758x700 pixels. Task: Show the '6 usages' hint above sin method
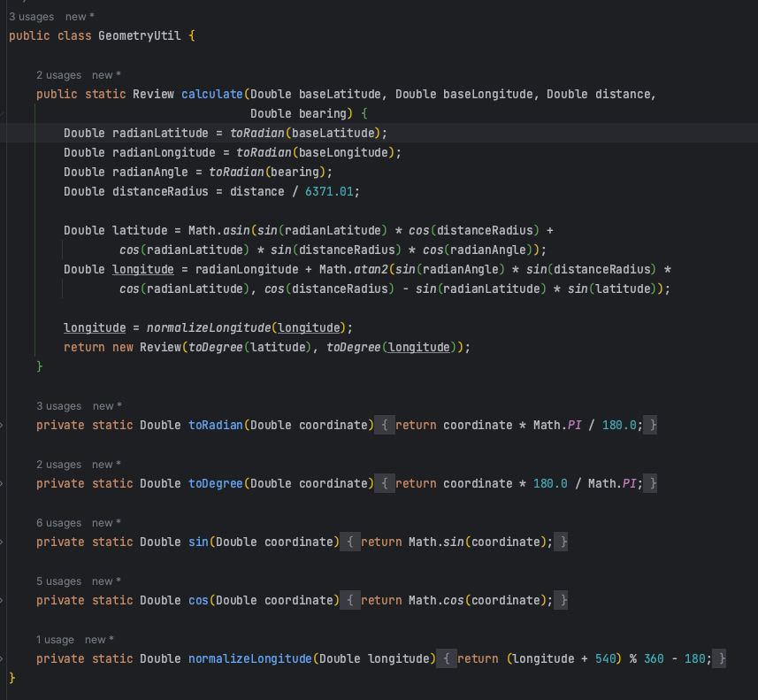(x=59, y=523)
